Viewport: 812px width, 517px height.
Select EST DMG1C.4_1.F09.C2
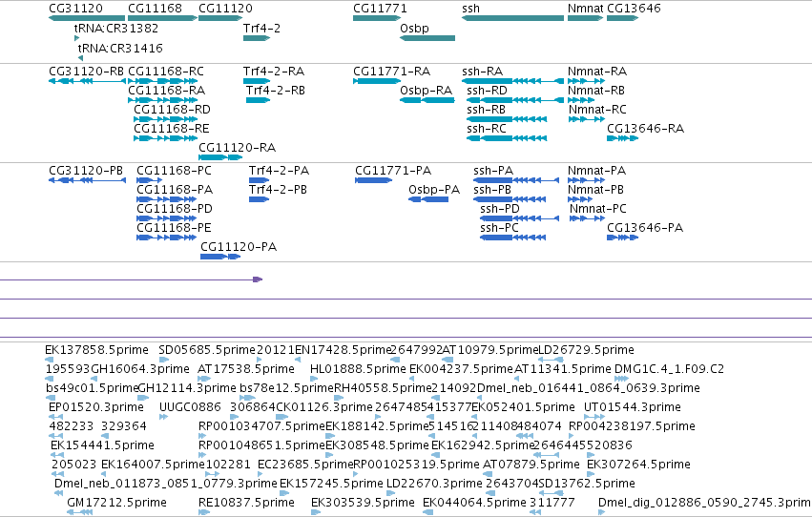pyautogui.click(x=669, y=369)
